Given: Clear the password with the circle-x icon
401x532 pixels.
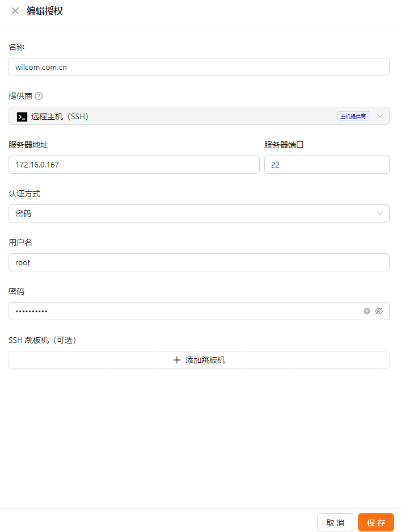Looking at the screenshot, I should tap(367, 311).
